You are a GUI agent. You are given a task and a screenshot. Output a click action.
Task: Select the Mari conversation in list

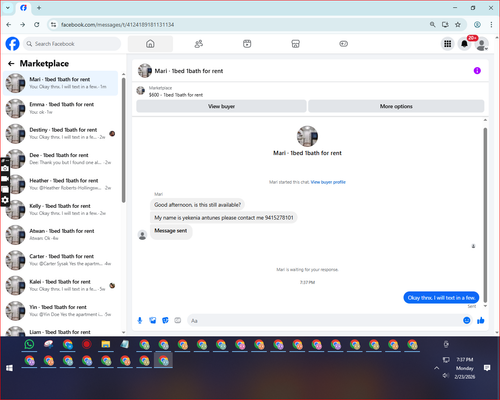click(61, 83)
